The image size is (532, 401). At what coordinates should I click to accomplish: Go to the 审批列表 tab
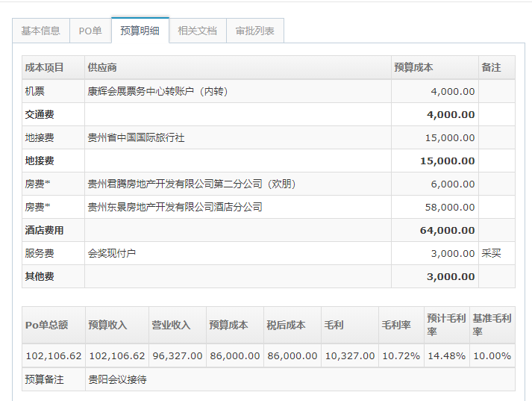(254, 31)
